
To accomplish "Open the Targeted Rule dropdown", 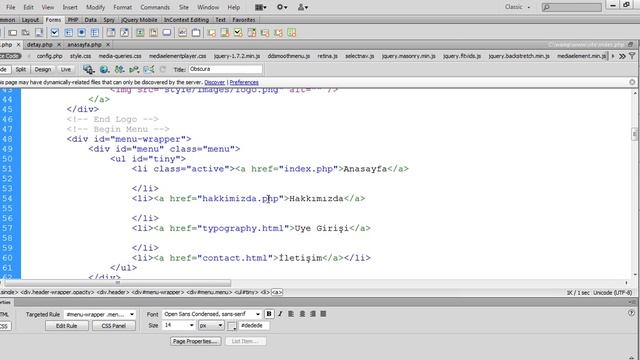I will (x=132, y=314).
